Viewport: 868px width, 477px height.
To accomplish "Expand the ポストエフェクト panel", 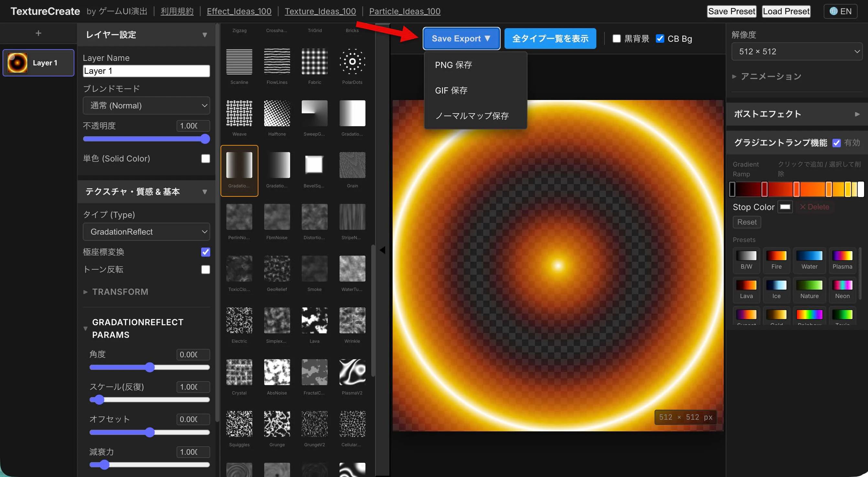I will tap(797, 114).
